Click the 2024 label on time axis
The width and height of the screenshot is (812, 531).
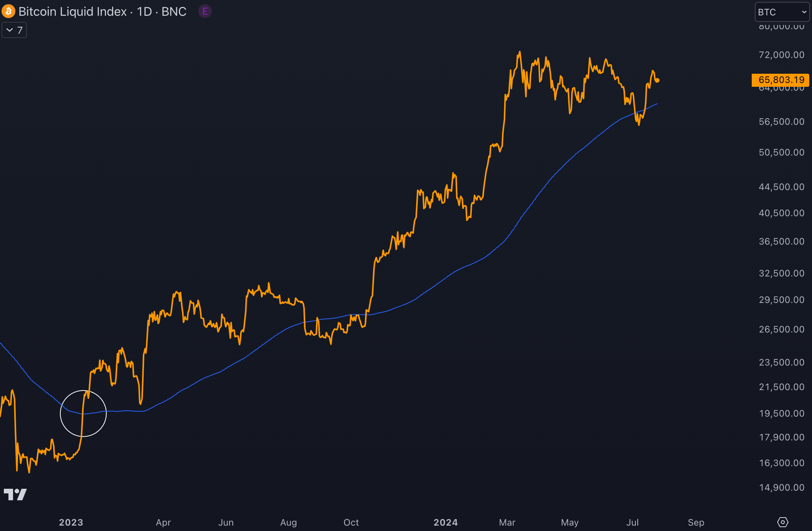445,522
